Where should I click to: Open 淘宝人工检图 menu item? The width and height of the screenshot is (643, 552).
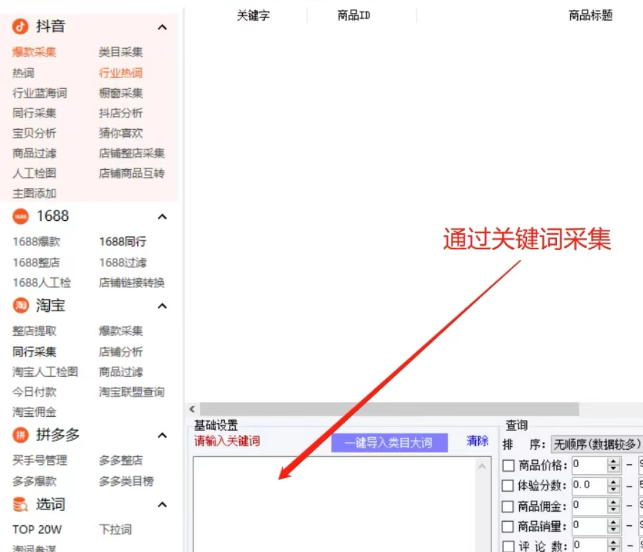coord(45,372)
